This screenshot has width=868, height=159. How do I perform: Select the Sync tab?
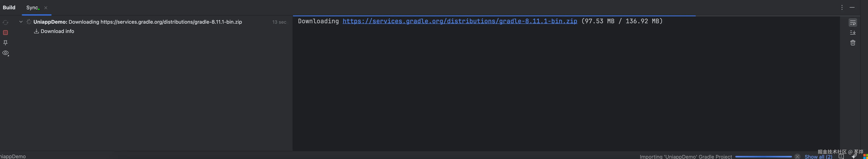(x=32, y=7)
